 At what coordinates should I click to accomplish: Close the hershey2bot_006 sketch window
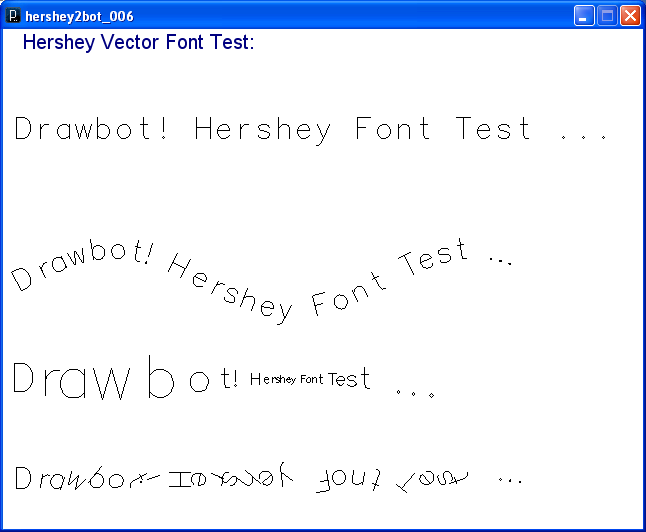point(630,16)
